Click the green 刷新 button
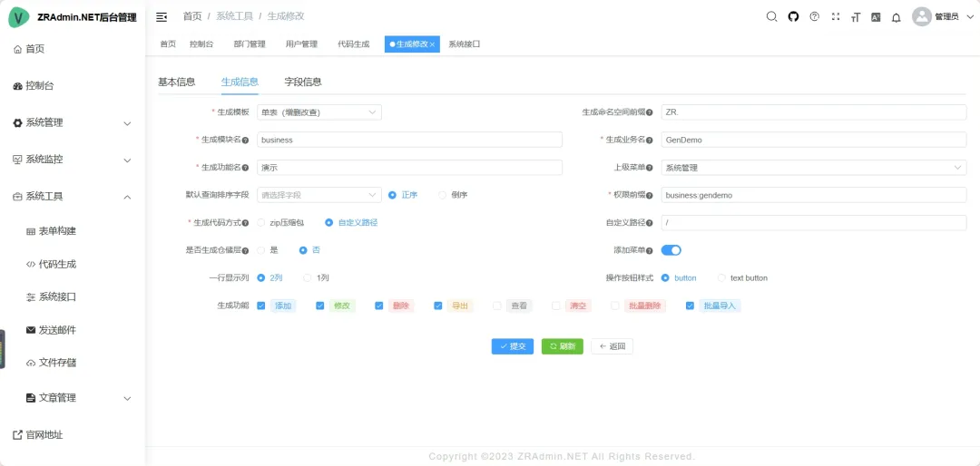The image size is (980, 466). pos(563,346)
